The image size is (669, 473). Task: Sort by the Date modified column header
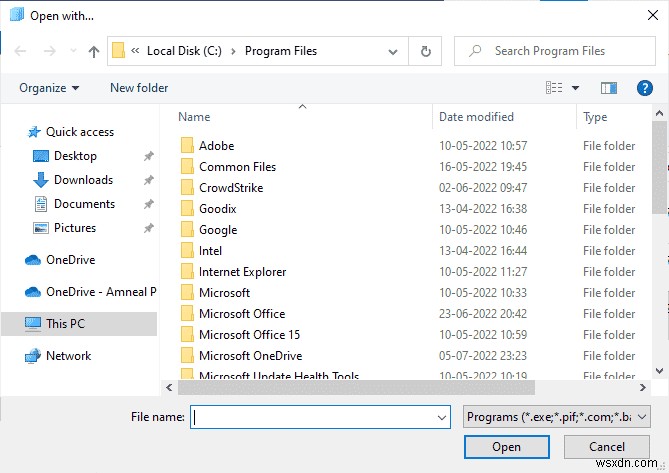click(476, 117)
